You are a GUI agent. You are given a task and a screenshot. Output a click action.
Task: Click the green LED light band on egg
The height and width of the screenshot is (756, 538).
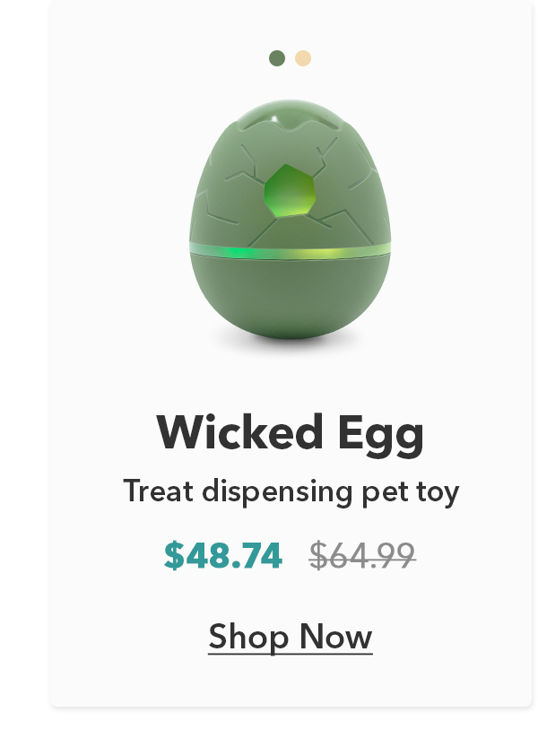click(291, 251)
